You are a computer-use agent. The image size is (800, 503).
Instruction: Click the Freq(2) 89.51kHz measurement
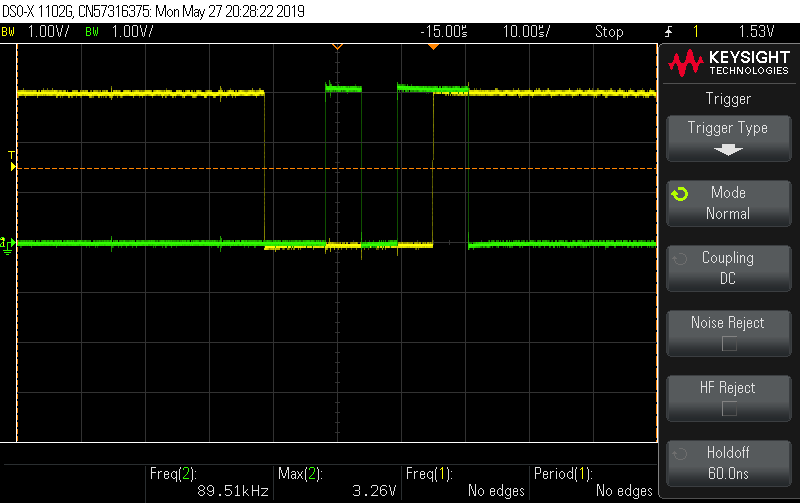tap(209, 482)
